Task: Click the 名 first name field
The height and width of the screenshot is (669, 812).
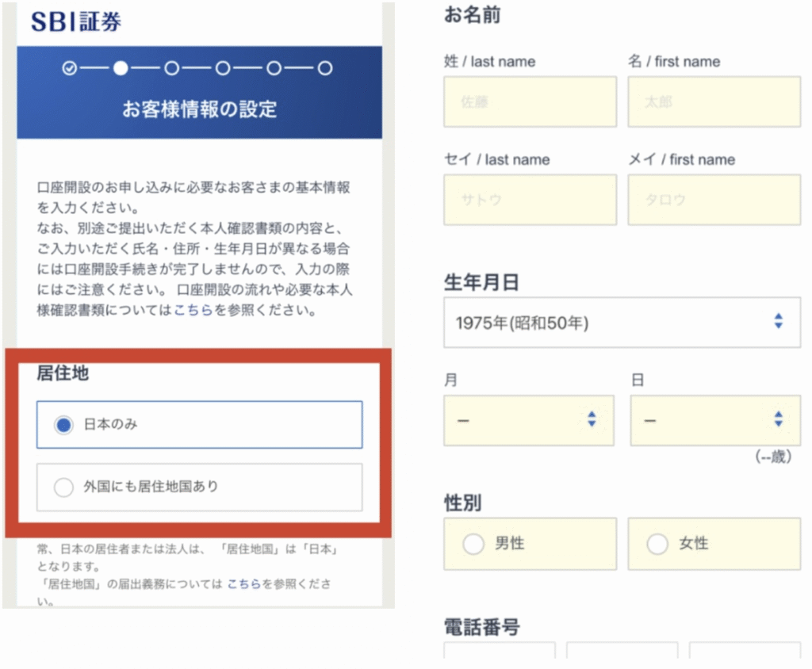Action: pyautogui.click(x=714, y=102)
